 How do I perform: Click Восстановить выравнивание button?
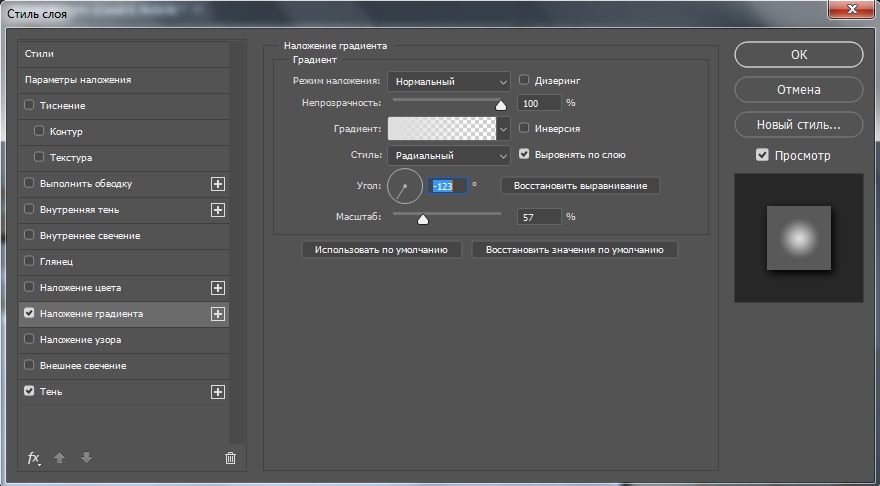(580, 186)
